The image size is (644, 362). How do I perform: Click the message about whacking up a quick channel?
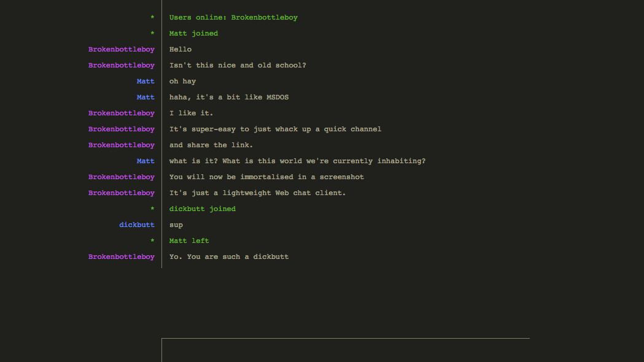tap(275, 129)
